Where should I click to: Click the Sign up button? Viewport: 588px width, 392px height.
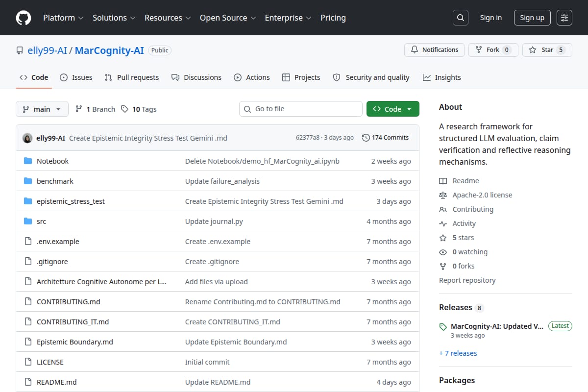tap(532, 18)
